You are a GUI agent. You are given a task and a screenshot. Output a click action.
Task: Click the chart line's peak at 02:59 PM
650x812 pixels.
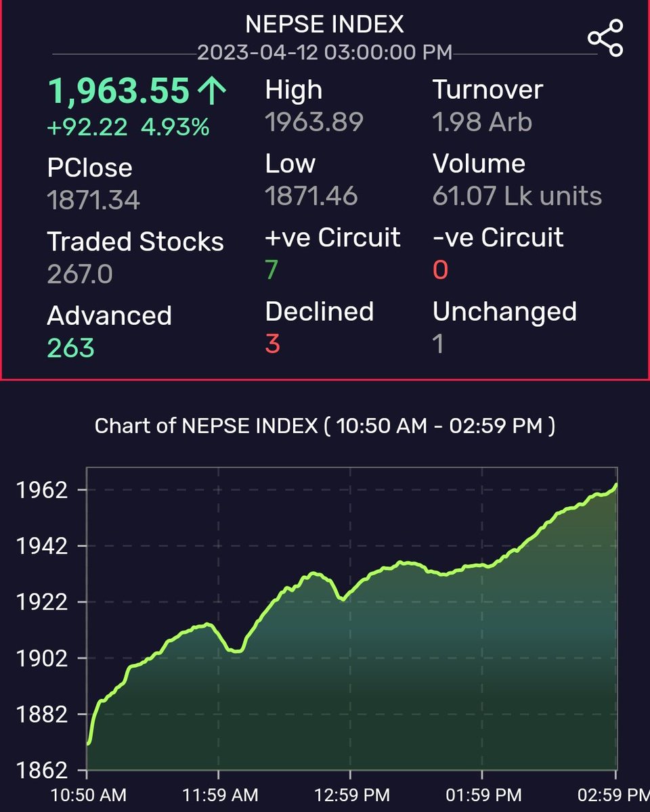(615, 484)
